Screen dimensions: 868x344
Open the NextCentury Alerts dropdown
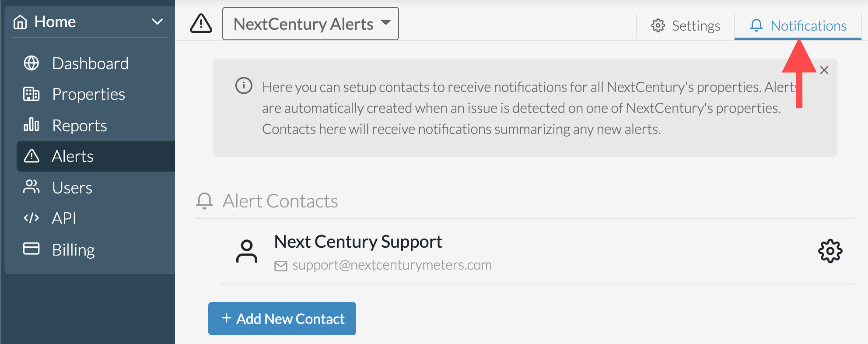click(x=311, y=24)
